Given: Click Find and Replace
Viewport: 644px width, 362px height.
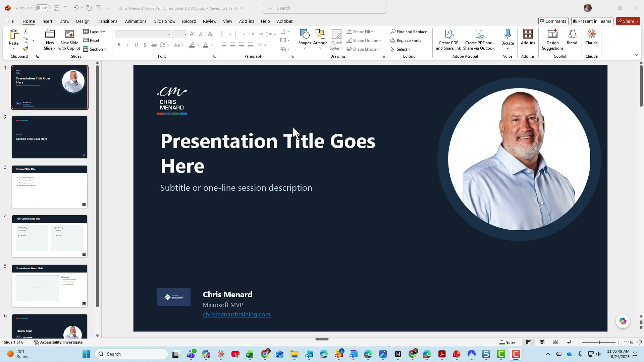Looking at the screenshot, I should (x=409, y=32).
